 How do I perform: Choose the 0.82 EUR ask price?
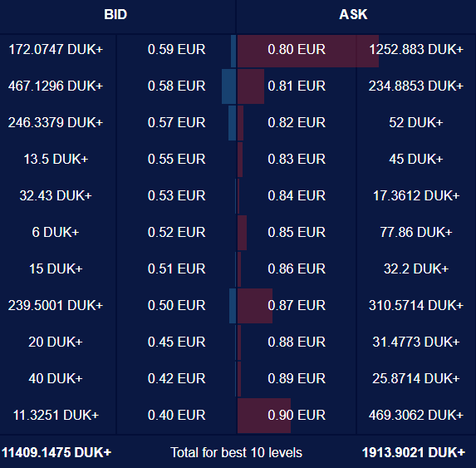(x=297, y=122)
